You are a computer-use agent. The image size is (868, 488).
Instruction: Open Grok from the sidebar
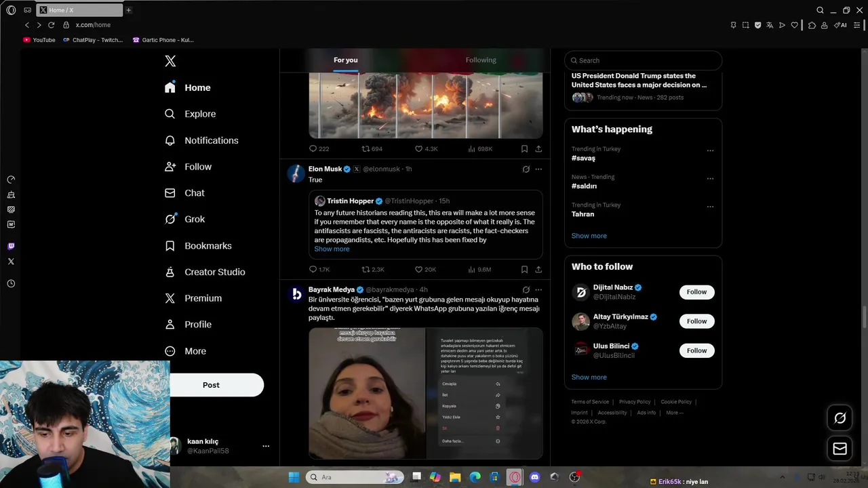184,219
